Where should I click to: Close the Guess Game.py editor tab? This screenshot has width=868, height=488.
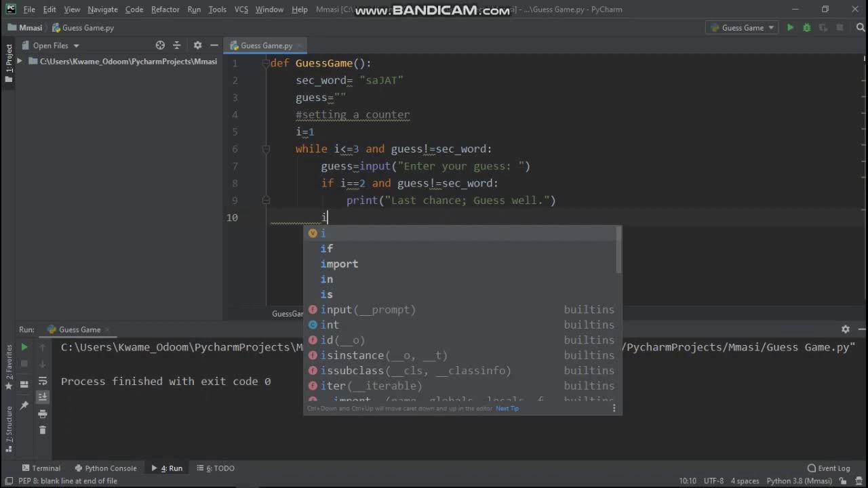coord(299,45)
